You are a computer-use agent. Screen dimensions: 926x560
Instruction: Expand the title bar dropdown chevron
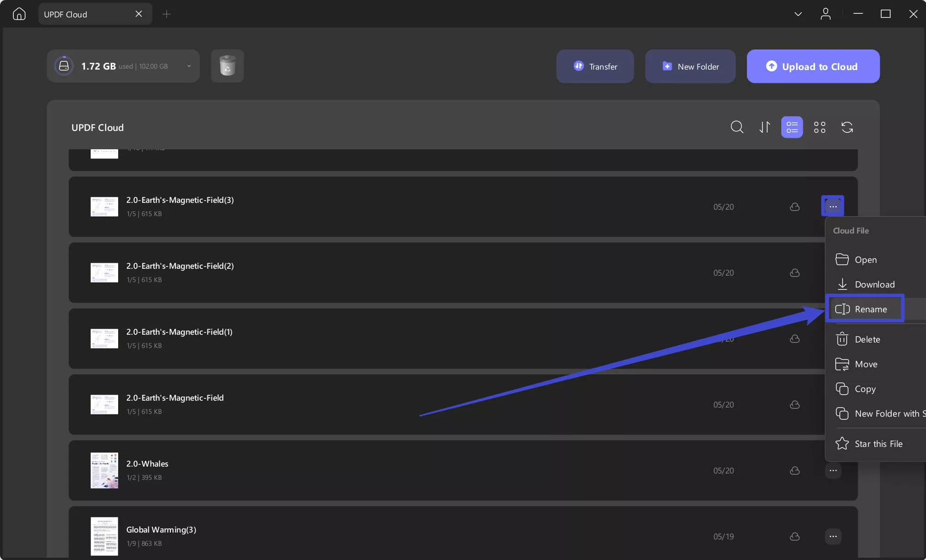pyautogui.click(x=798, y=14)
